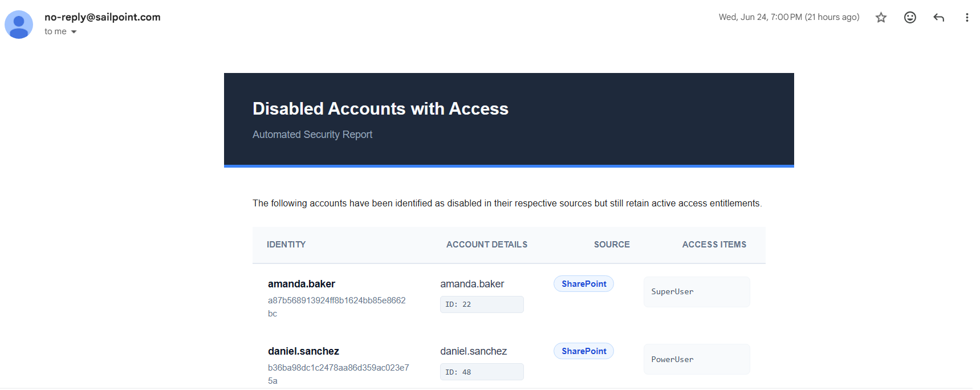This screenshot has height=390, width=980.
Task: Click the bold amanda.baker identity name
Action: [302, 284]
